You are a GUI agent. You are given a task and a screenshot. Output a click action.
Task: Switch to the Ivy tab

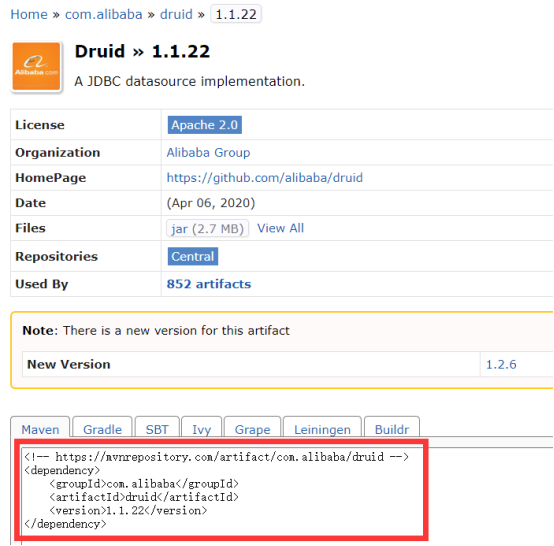point(201,428)
